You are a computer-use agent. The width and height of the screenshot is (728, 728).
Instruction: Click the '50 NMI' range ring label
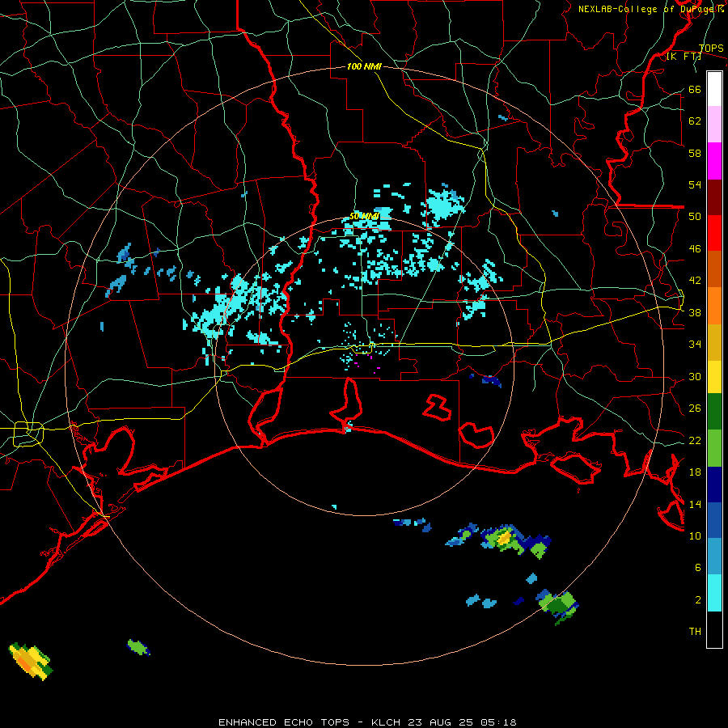click(x=364, y=216)
